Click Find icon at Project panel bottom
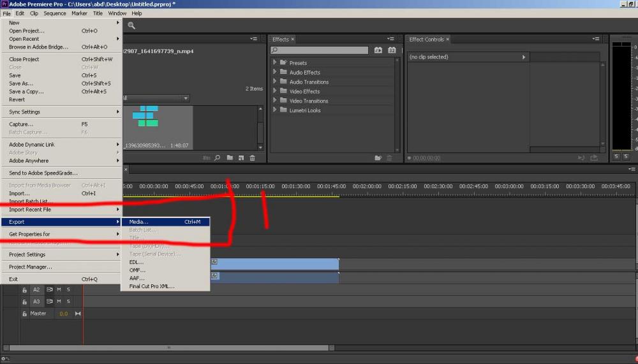Viewport: 638px width, 364px height. click(218, 158)
